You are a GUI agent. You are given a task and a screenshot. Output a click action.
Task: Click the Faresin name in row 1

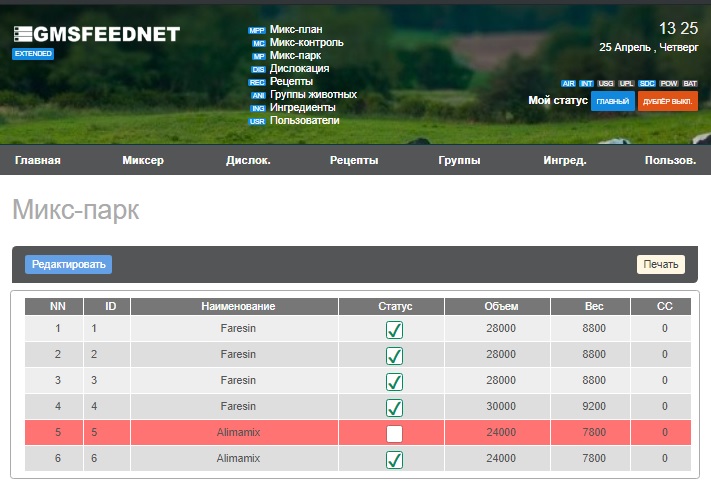click(238, 328)
